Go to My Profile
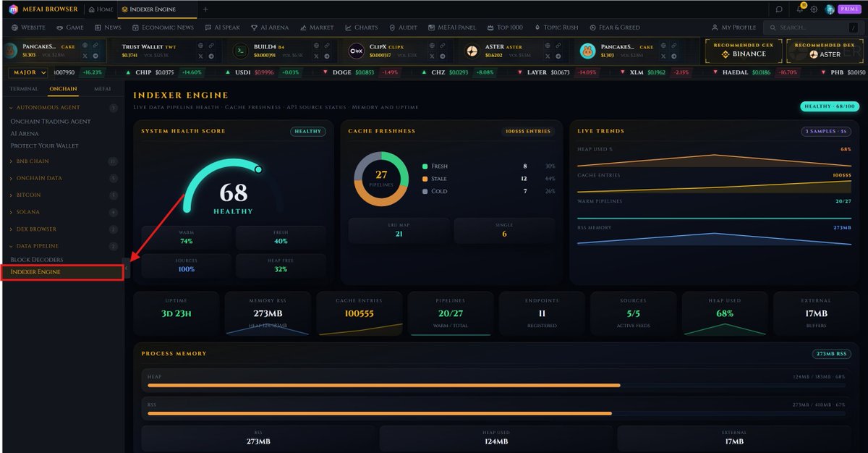 point(733,27)
